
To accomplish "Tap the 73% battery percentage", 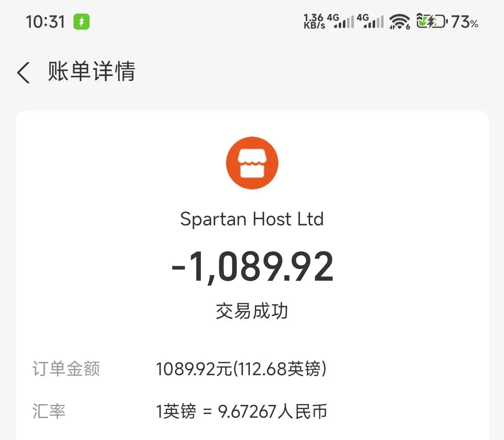I will [465, 21].
